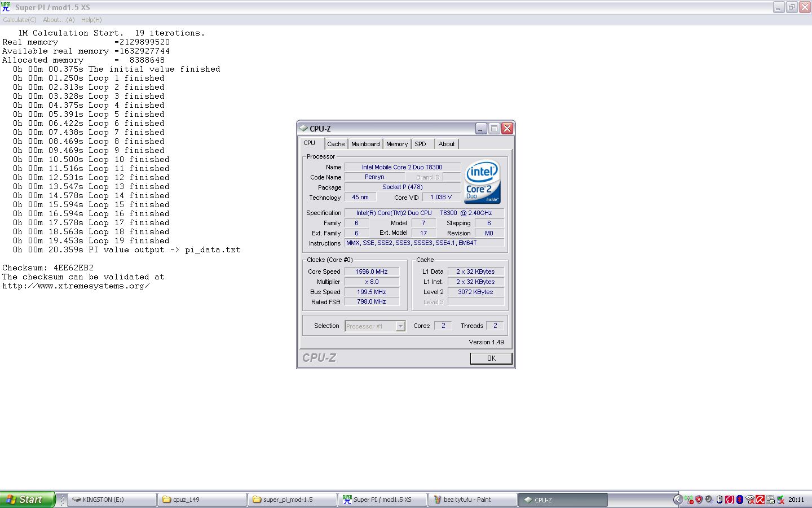The image size is (812, 508).
Task: Minimize the CPU-Z window
Action: (480, 128)
